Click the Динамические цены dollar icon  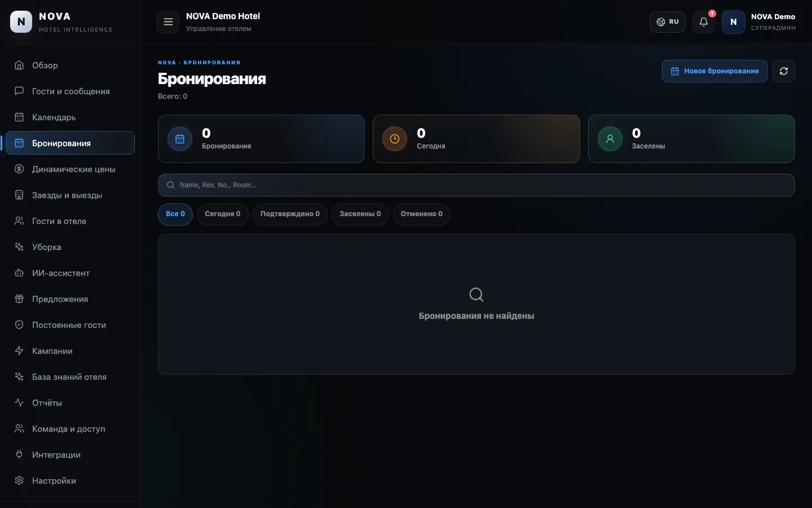point(19,169)
